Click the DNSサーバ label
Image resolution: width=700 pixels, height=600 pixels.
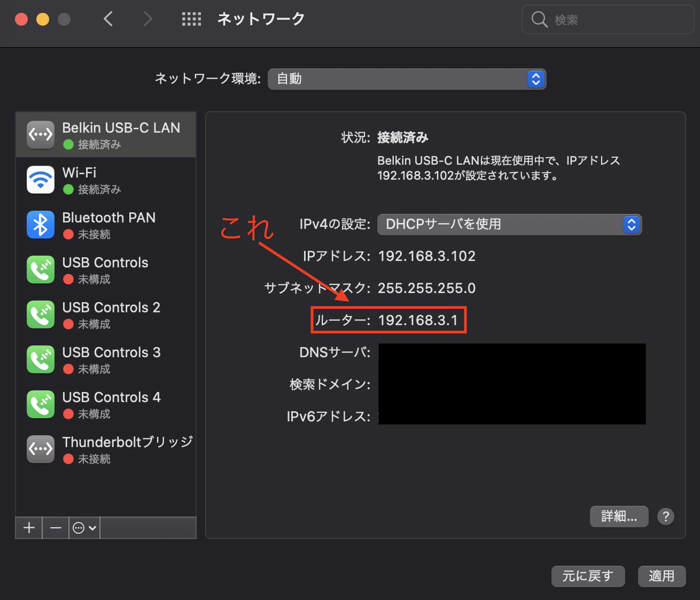pyautogui.click(x=335, y=352)
